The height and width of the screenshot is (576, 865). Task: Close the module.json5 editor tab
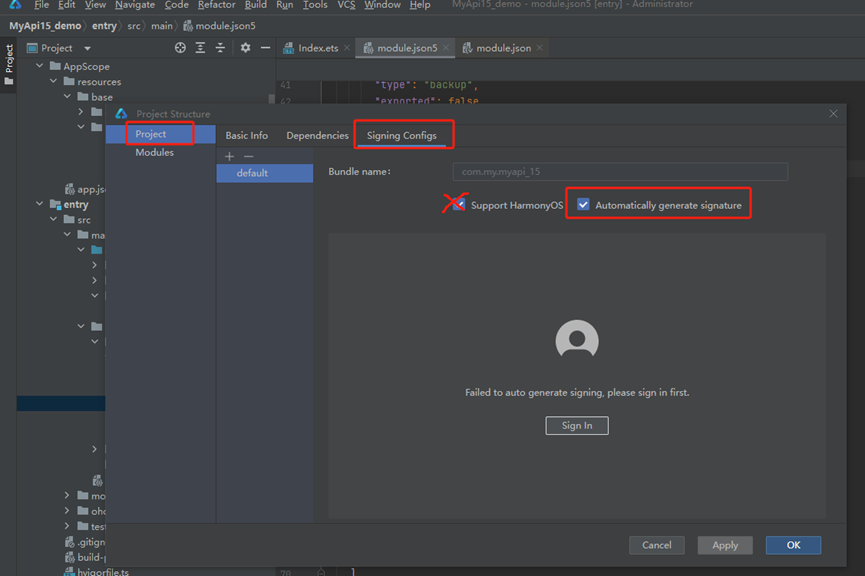pos(446,48)
